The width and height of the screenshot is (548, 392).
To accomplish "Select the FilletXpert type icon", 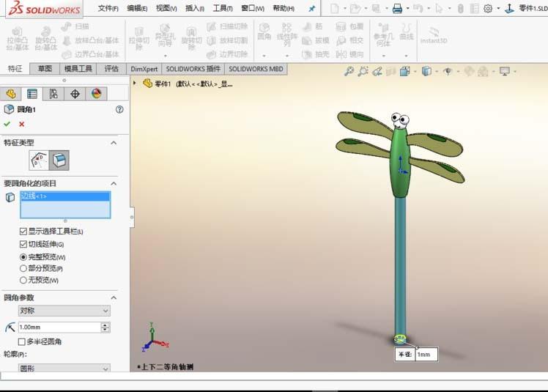I will click(59, 160).
